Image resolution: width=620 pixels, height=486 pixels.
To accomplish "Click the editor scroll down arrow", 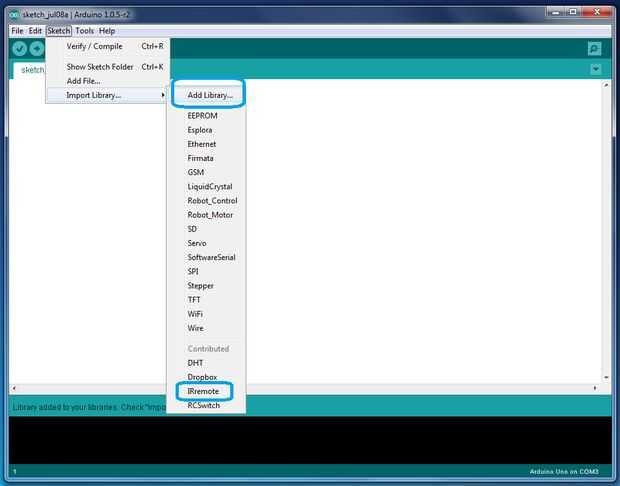I will tap(606, 378).
